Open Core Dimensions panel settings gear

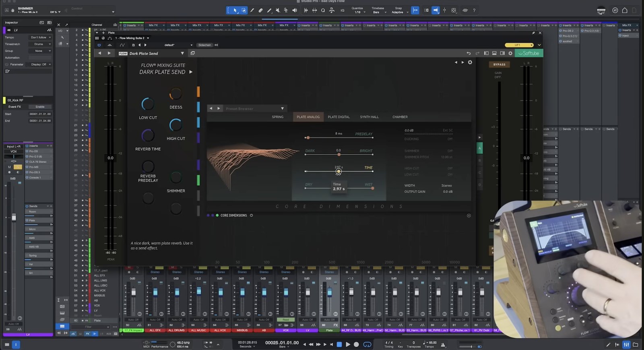(470, 62)
